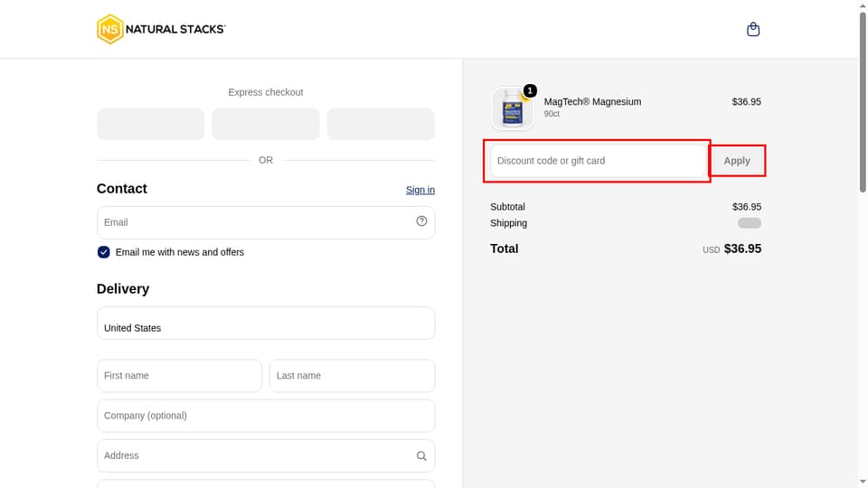Click the Natural Stacks logo
868x488 pixels.
click(161, 29)
